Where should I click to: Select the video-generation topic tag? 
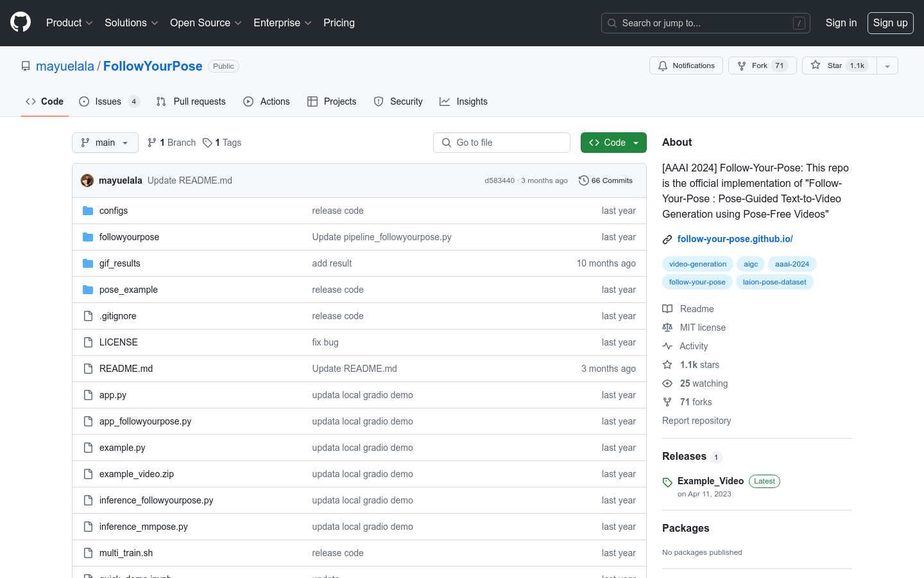[x=697, y=264]
